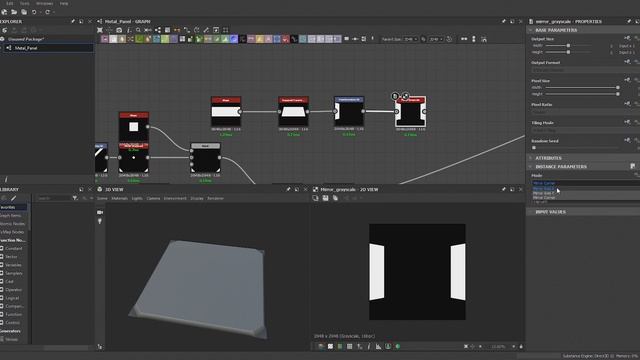Open the Help menu
The width and height of the screenshot is (640, 360).
64,3
